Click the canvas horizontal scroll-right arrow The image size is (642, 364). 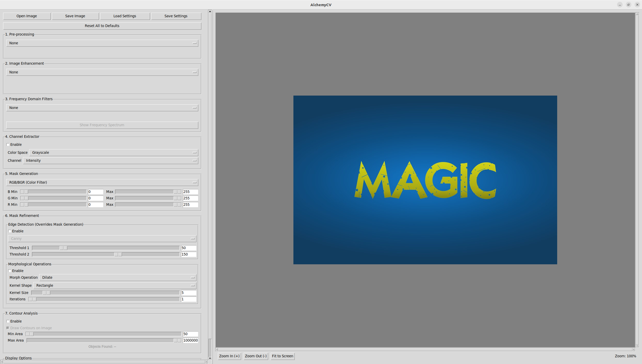point(633,350)
